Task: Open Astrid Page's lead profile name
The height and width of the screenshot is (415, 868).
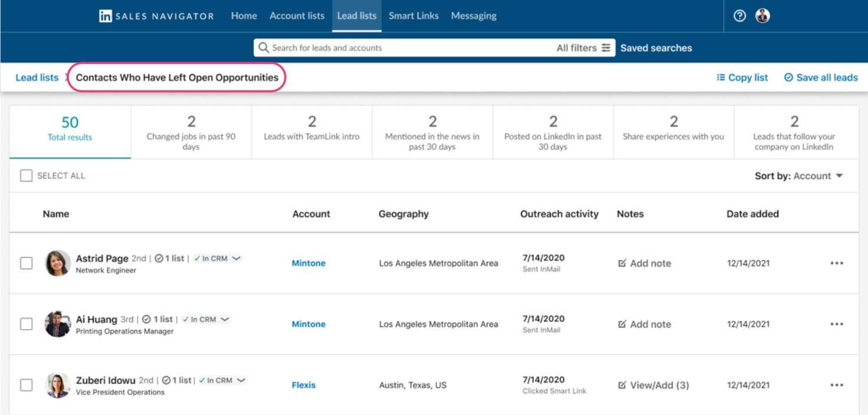Action: (x=102, y=258)
